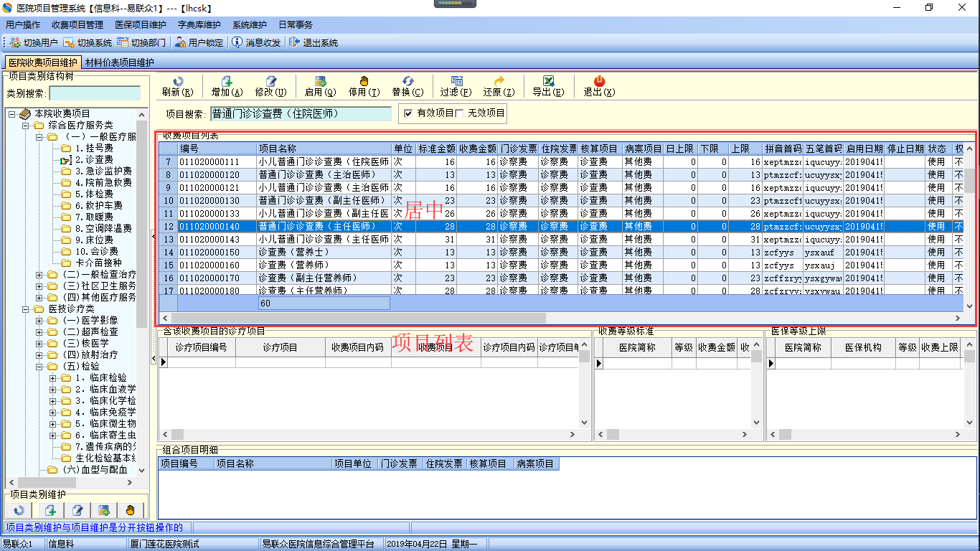Expand the 1.临床检验 tree node

point(53,377)
